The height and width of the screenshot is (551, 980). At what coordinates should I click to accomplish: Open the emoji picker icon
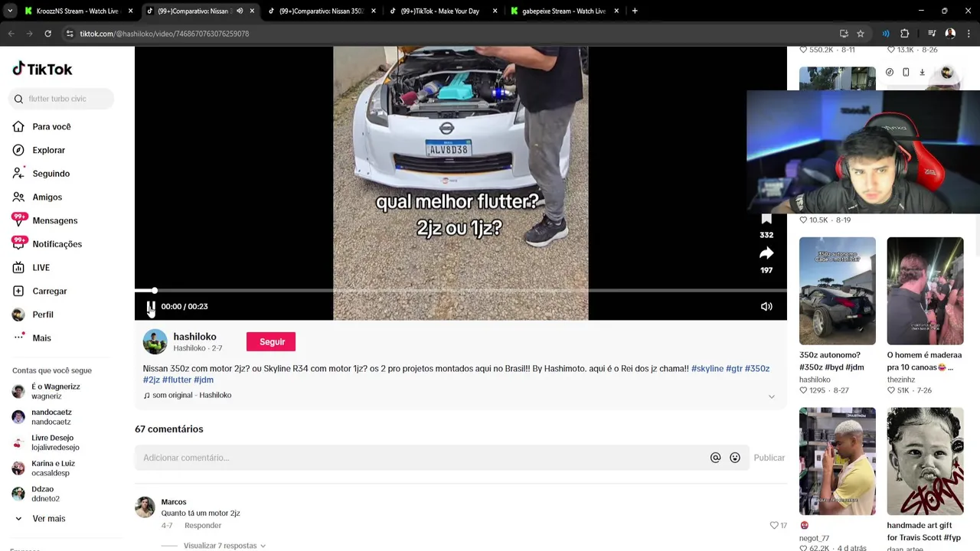coord(735,458)
